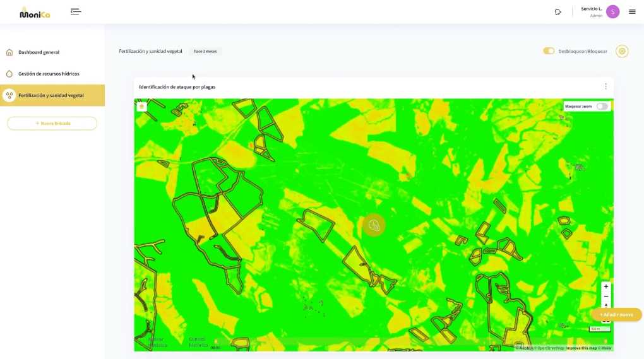Image resolution: width=644 pixels, height=359 pixels.
Task: Zoom out the map with minus button
Action: (x=606, y=297)
